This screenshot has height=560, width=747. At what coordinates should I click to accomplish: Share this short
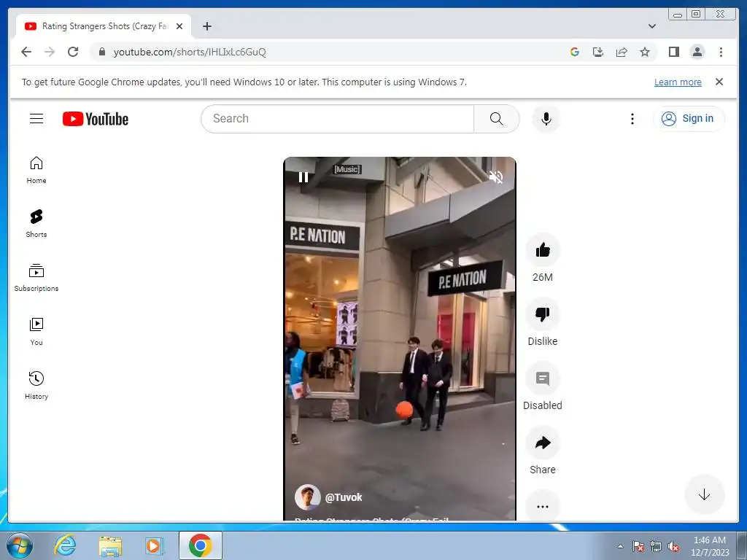pos(543,443)
